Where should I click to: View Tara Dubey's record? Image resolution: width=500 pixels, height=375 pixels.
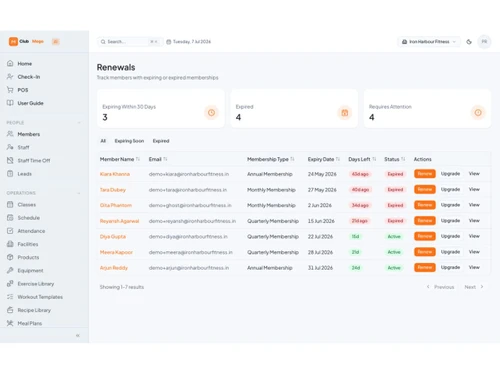(474, 189)
